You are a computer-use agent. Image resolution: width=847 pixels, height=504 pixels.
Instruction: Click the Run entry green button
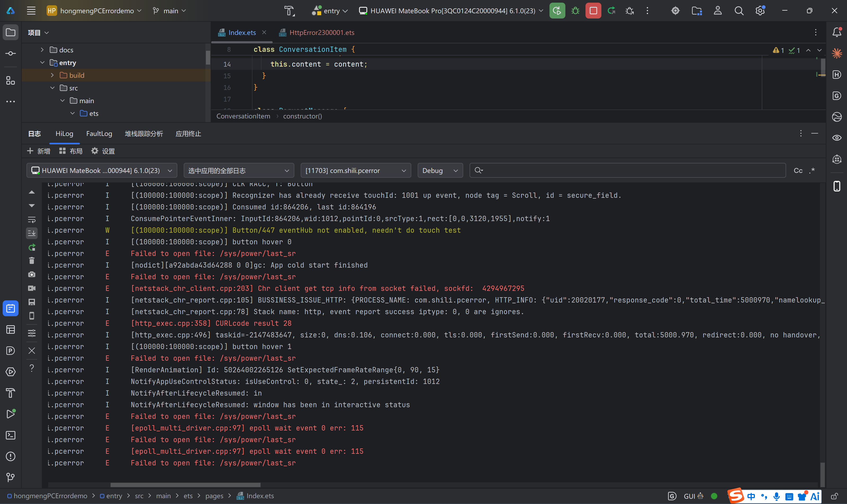(557, 11)
